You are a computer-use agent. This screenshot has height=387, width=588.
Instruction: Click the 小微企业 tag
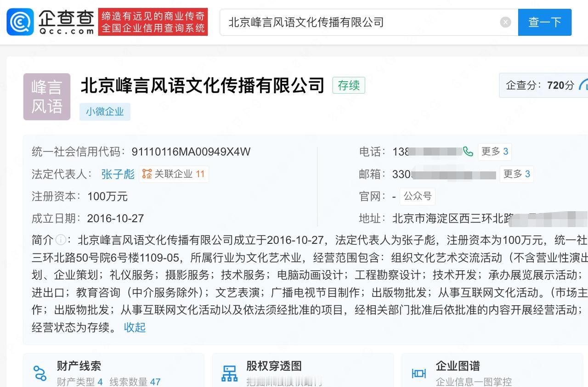click(105, 112)
